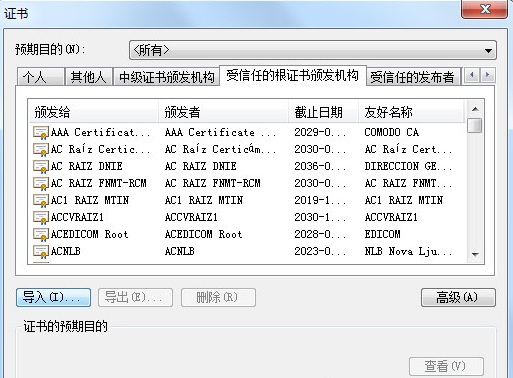Click the 查看(V) button

click(446, 366)
